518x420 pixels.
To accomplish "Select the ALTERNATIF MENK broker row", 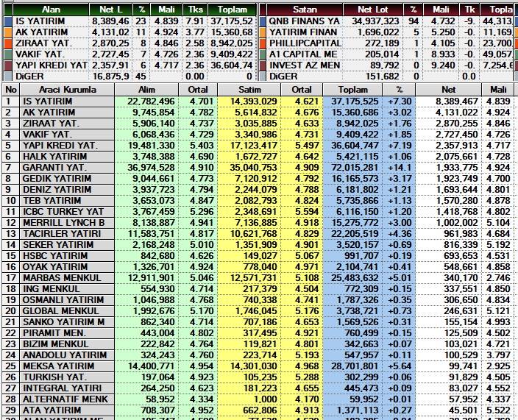I will pyautogui.click(x=258, y=399).
